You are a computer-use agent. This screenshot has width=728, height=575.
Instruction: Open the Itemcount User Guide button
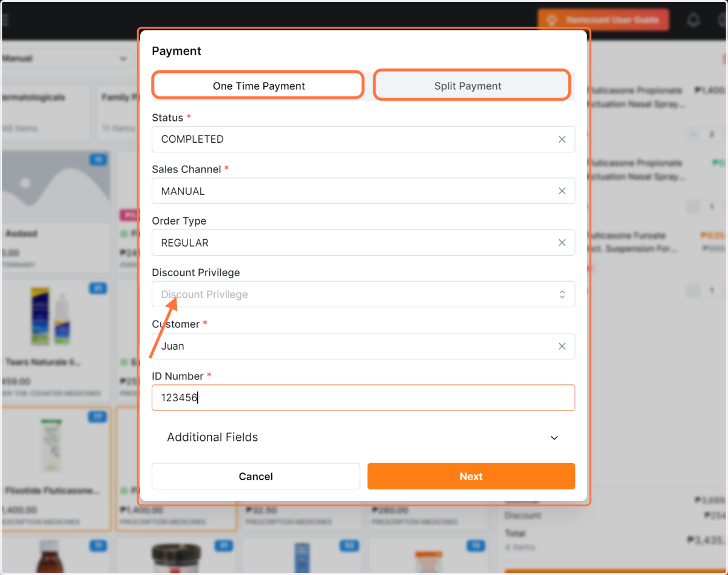604,19
